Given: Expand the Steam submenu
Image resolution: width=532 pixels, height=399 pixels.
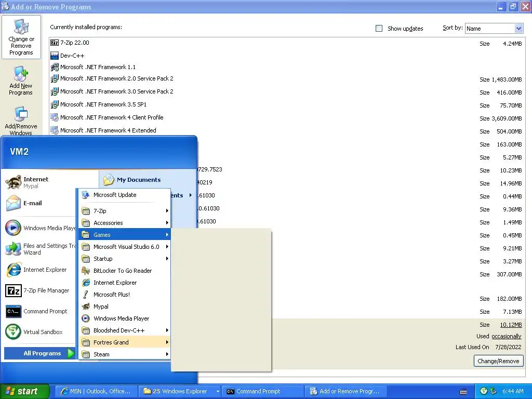Looking at the screenshot, I should coord(125,354).
